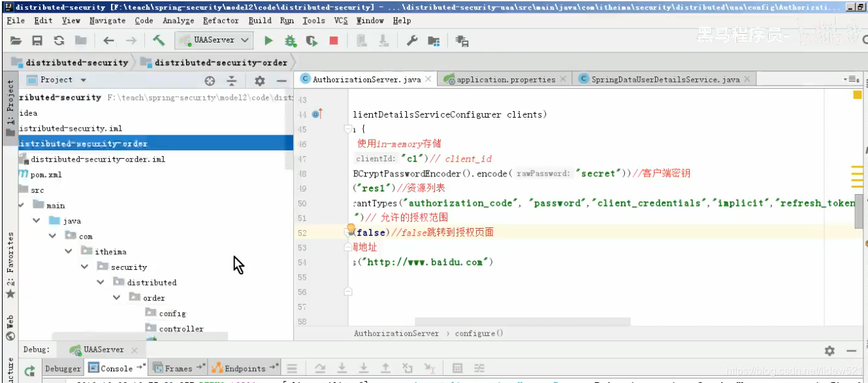The height and width of the screenshot is (383, 868).
Task: Toggle the 1: Project side tool button
Action: (10, 108)
